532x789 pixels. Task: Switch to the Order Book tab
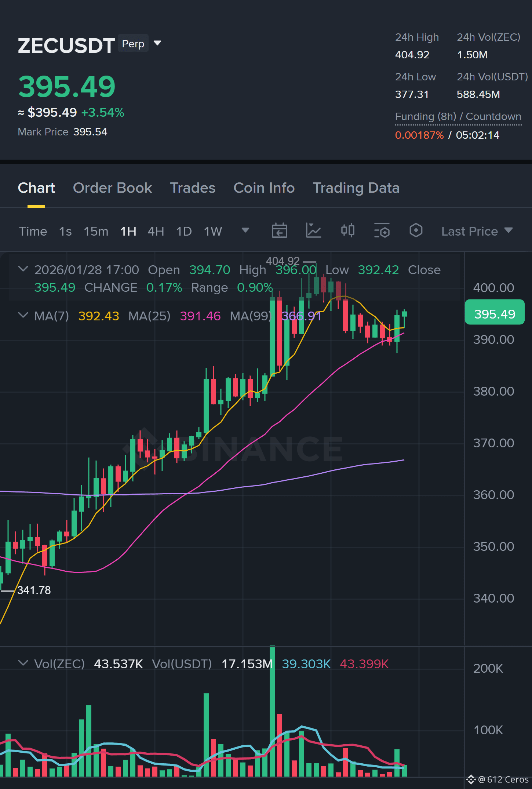[112, 188]
